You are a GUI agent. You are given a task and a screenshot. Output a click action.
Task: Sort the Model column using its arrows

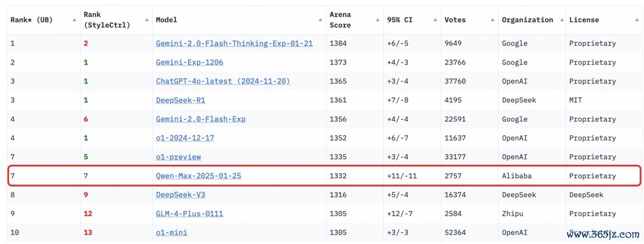tap(320, 20)
